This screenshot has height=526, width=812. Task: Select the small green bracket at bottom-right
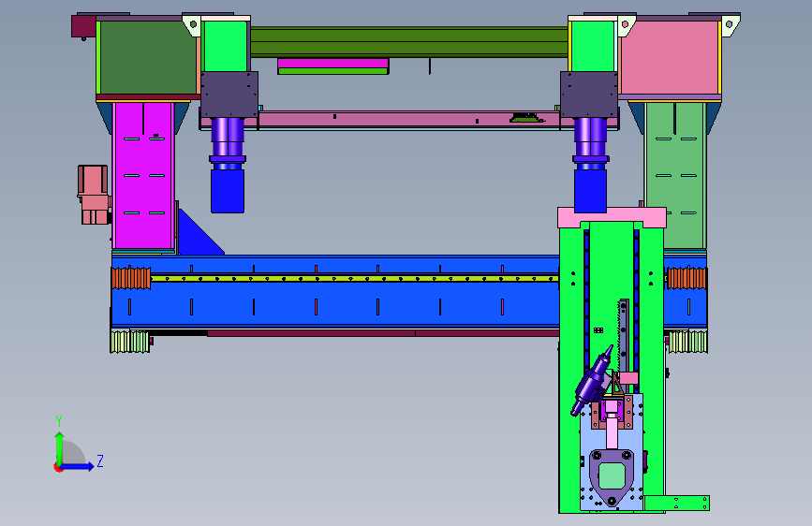tap(676, 503)
